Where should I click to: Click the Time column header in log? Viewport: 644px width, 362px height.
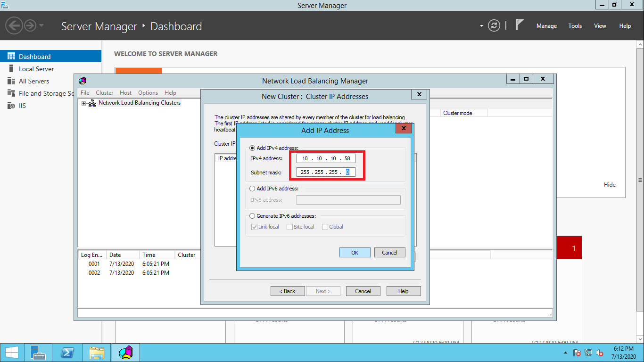point(157,255)
